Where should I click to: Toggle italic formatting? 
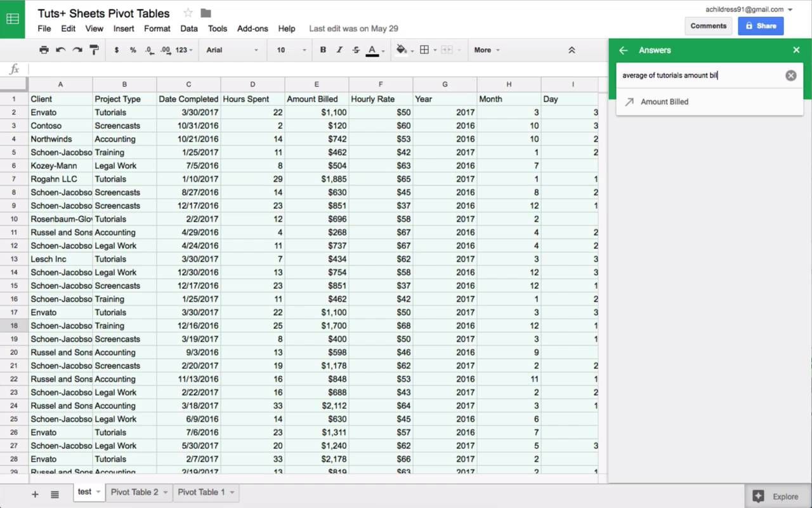(x=339, y=50)
